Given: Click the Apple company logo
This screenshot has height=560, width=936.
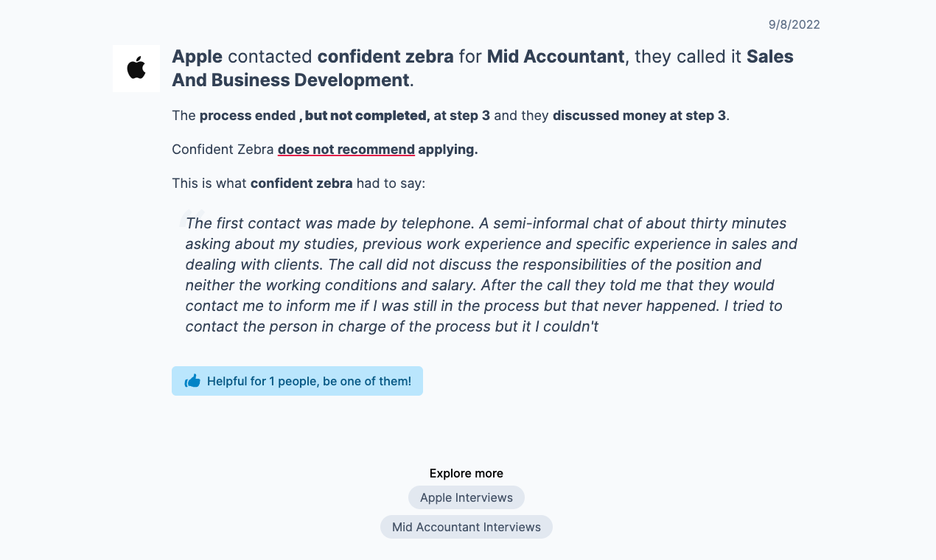Looking at the screenshot, I should point(136,69).
